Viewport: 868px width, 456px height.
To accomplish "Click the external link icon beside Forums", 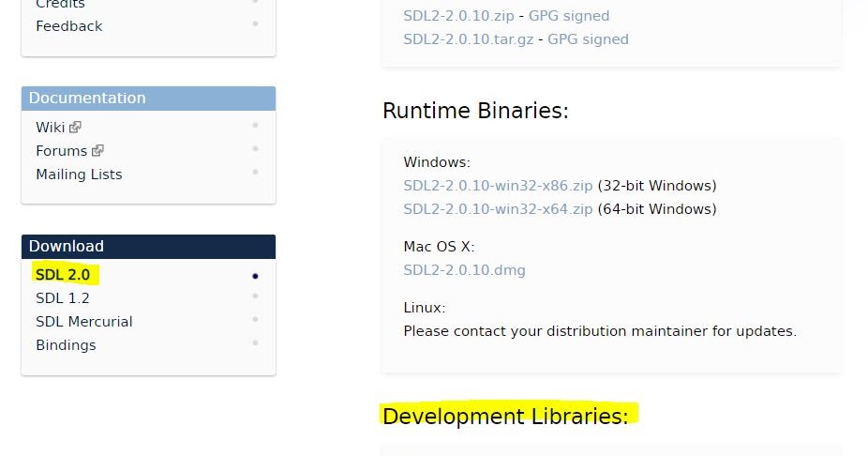I will click(x=98, y=151).
